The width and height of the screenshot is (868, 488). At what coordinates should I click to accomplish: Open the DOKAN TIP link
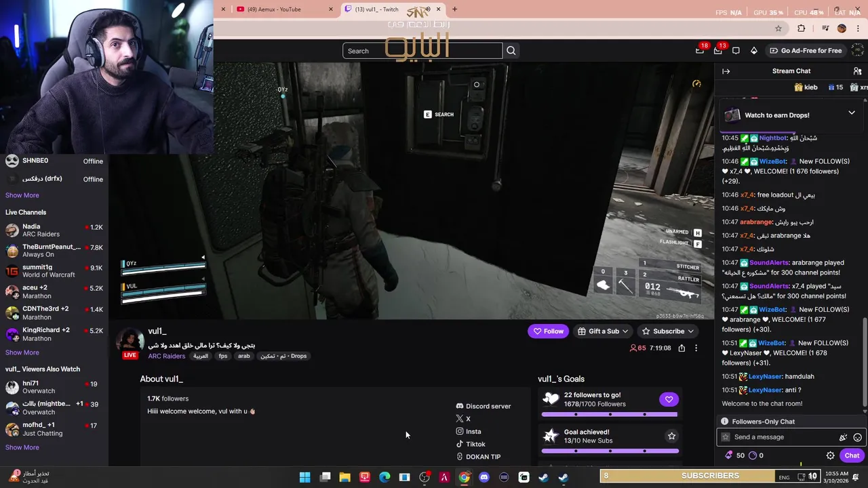click(x=478, y=457)
